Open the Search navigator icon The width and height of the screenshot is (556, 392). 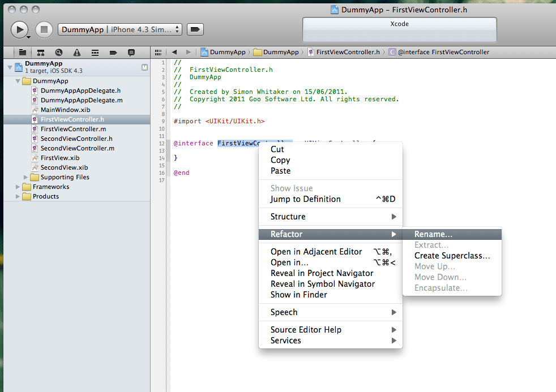59,53
